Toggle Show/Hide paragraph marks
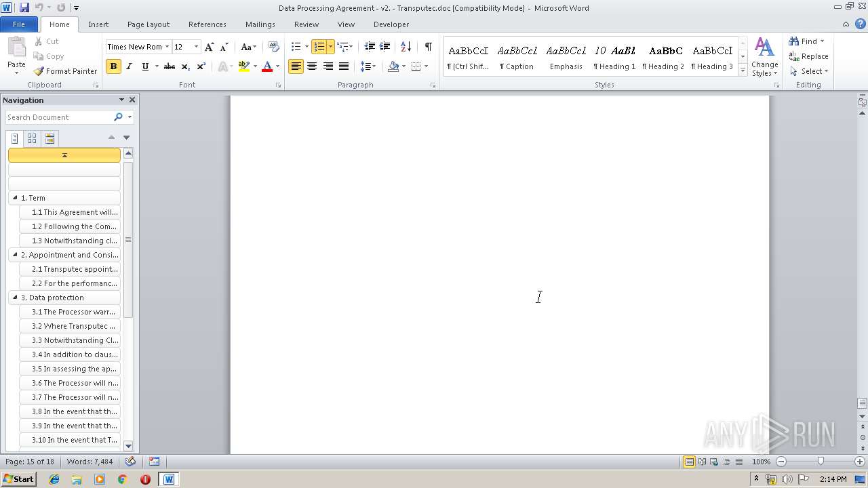Image resolution: width=868 pixels, height=488 pixels. [428, 47]
